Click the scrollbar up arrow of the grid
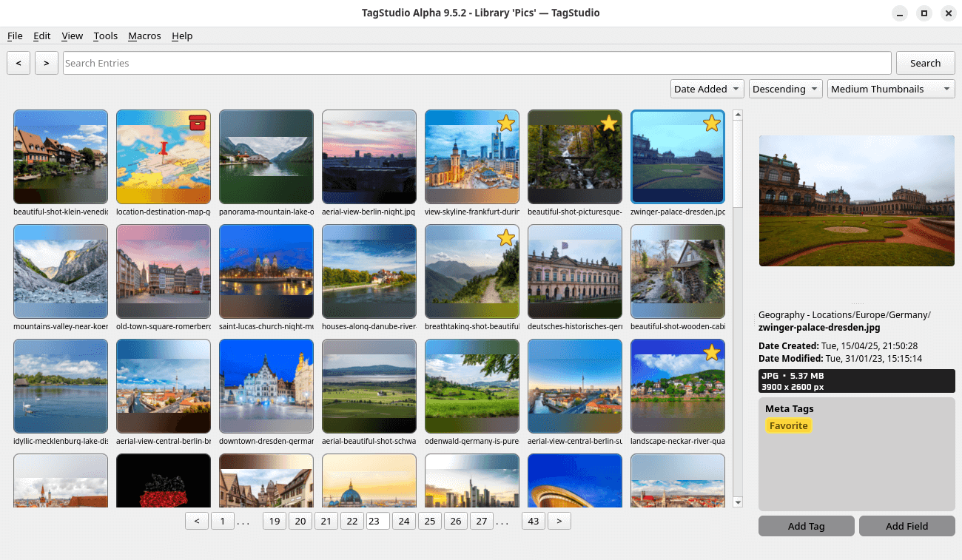962x560 pixels. pos(738,115)
